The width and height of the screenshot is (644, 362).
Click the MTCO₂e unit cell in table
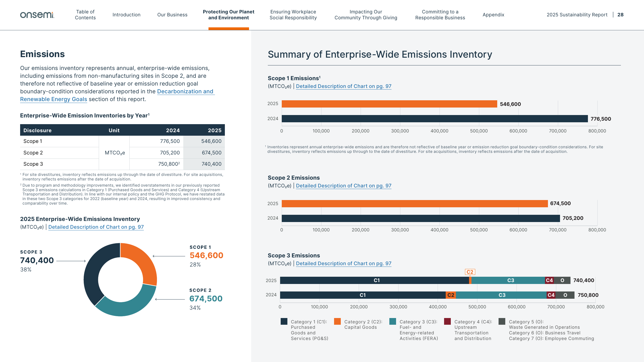click(x=115, y=153)
